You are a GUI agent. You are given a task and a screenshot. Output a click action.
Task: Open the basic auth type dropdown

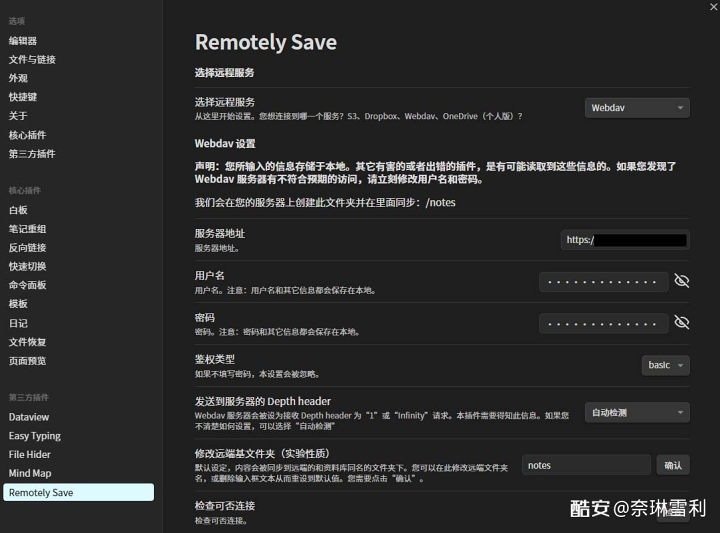tap(665, 365)
